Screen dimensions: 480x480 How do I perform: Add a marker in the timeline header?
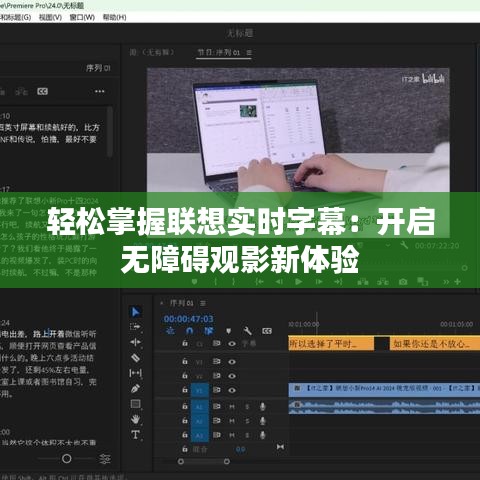tap(228, 331)
